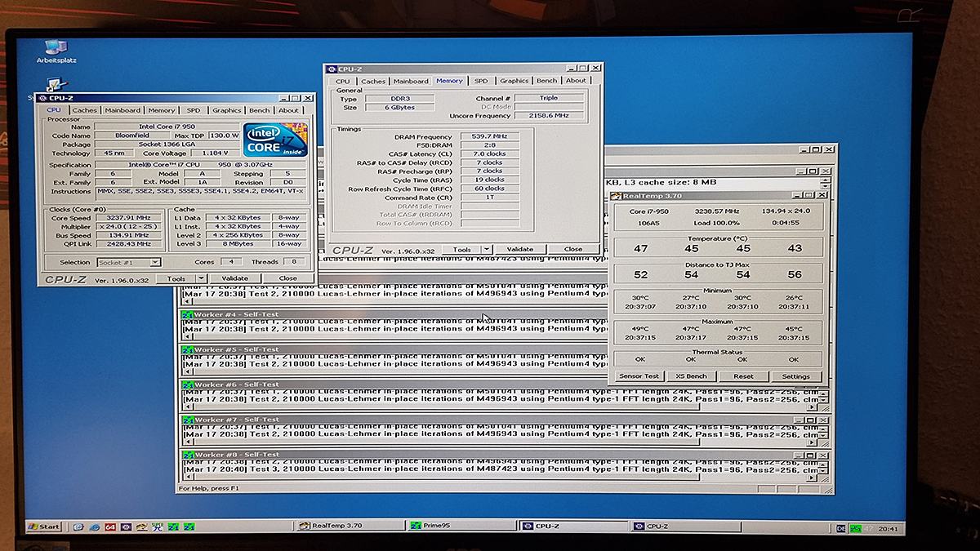980x551 pixels.
Task: Click the Worker #4 Self-Test window icon
Action: click(186, 314)
